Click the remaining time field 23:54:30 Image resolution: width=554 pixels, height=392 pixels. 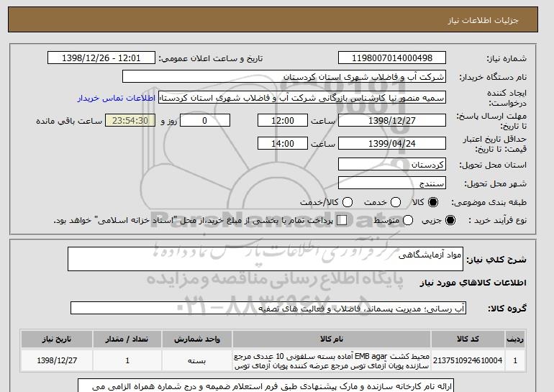pos(130,120)
